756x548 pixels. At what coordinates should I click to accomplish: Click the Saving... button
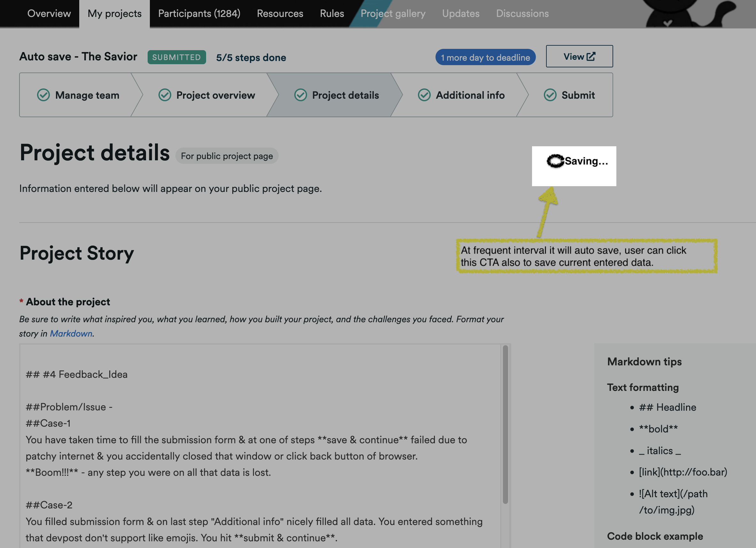574,166
